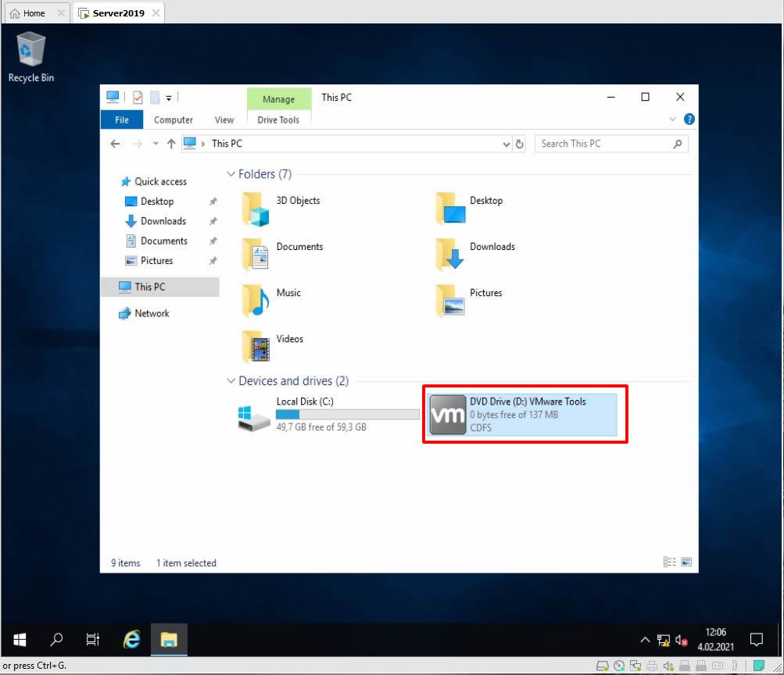Refresh the This PC view
The width and height of the screenshot is (784, 675).
click(520, 144)
